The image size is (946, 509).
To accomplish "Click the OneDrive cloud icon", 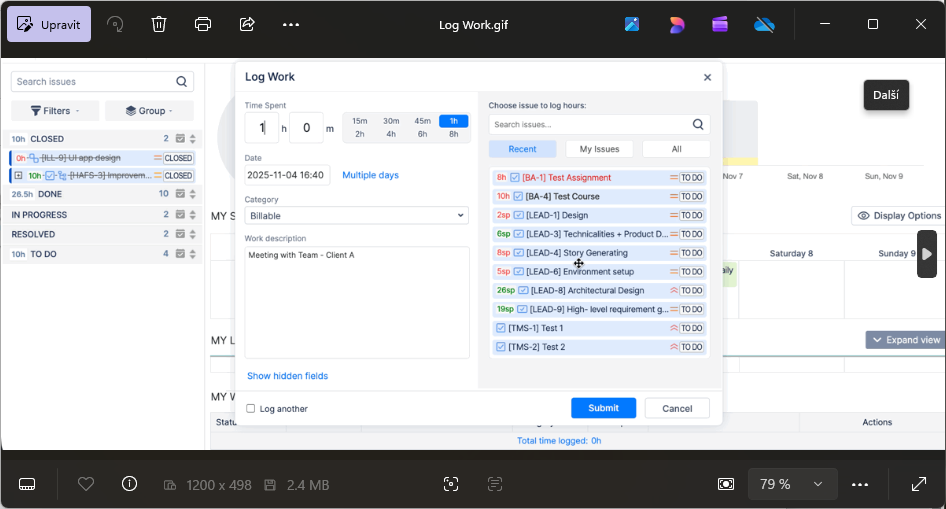I will point(764,24).
